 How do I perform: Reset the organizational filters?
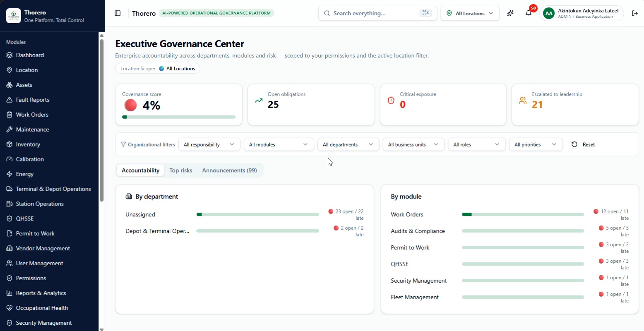coord(583,144)
